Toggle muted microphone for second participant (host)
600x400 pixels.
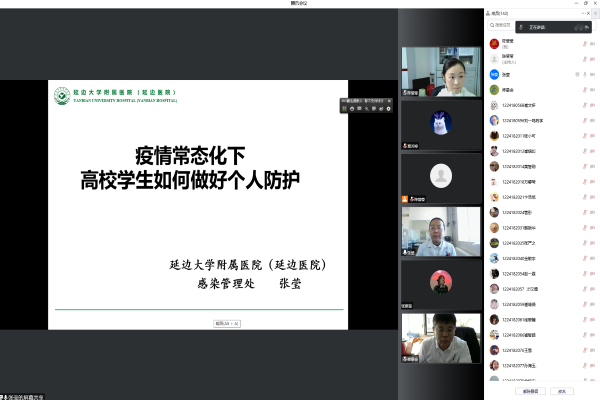(582, 58)
